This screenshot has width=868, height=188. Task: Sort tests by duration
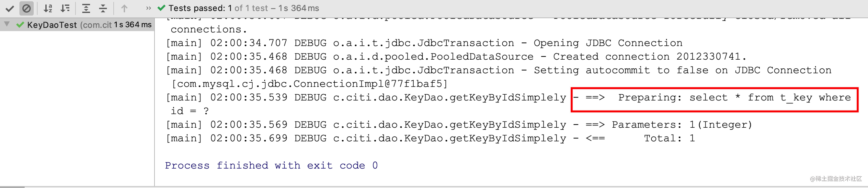pos(65,8)
